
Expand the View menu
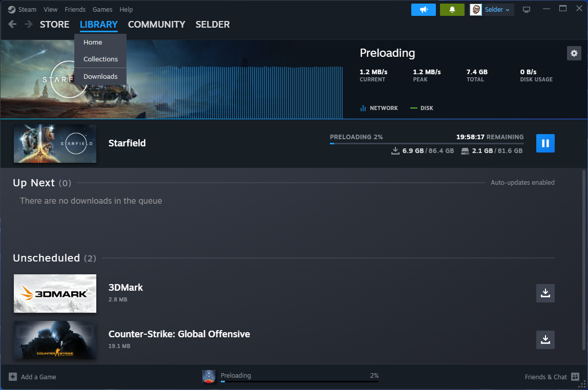tap(51, 9)
